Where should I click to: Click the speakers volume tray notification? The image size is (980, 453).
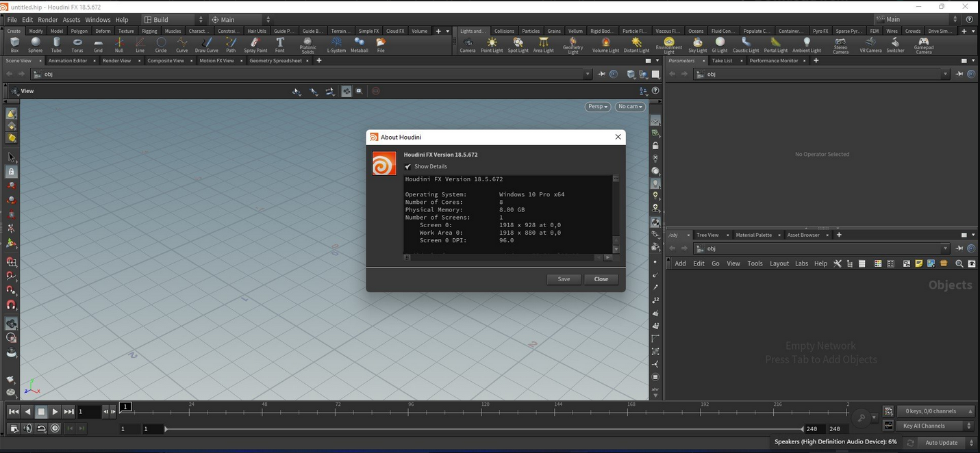click(x=835, y=442)
